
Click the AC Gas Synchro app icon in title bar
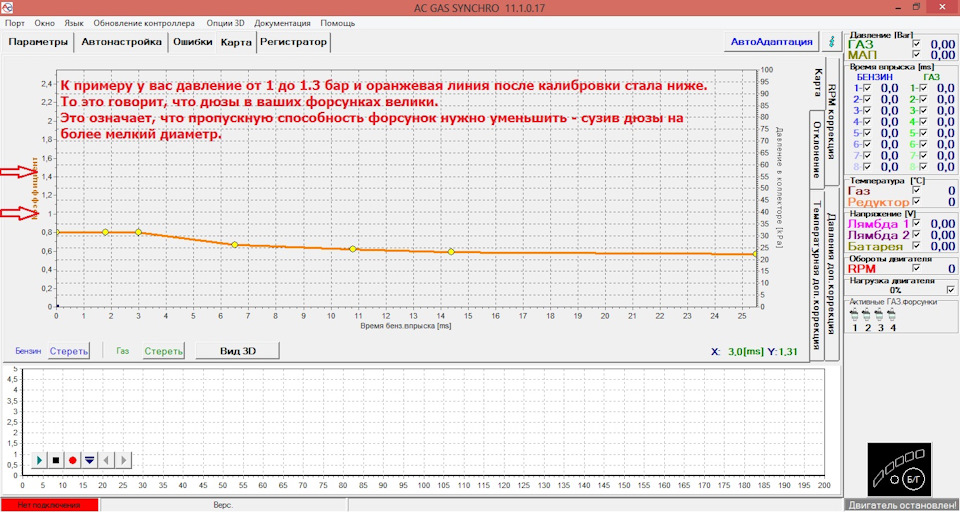point(7,8)
